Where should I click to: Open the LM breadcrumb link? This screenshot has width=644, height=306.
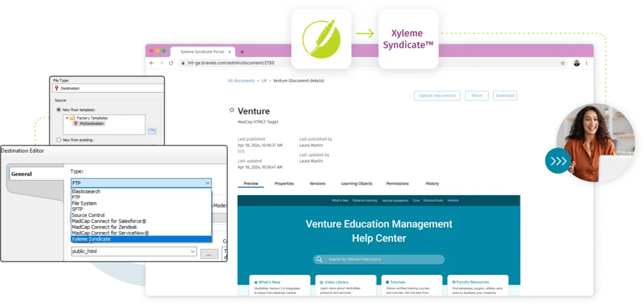coord(263,81)
